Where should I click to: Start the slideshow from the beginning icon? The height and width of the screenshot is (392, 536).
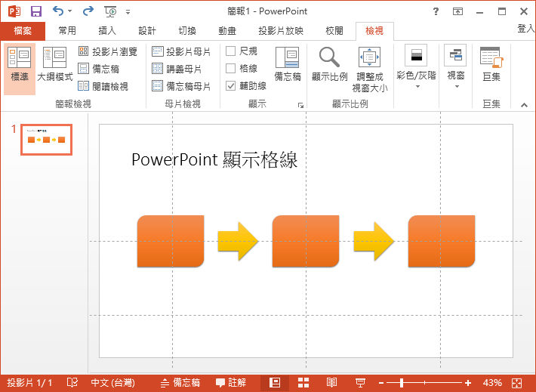pyautogui.click(x=110, y=11)
